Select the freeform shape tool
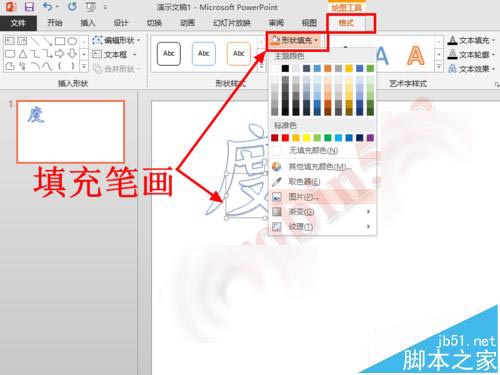500x375 pixels. pos(10,66)
